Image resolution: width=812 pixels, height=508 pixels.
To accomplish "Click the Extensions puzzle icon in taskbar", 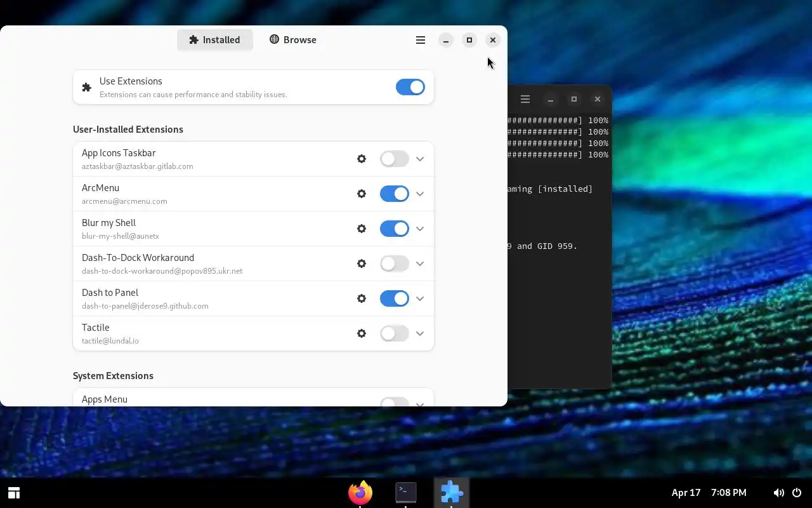I will point(452,492).
